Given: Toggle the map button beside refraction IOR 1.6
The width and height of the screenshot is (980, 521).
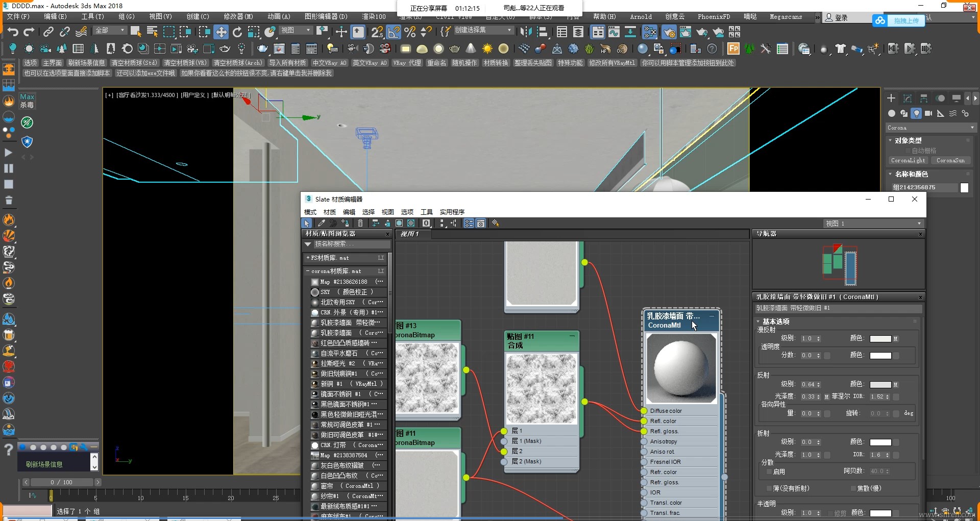Looking at the screenshot, I should coord(896,455).
